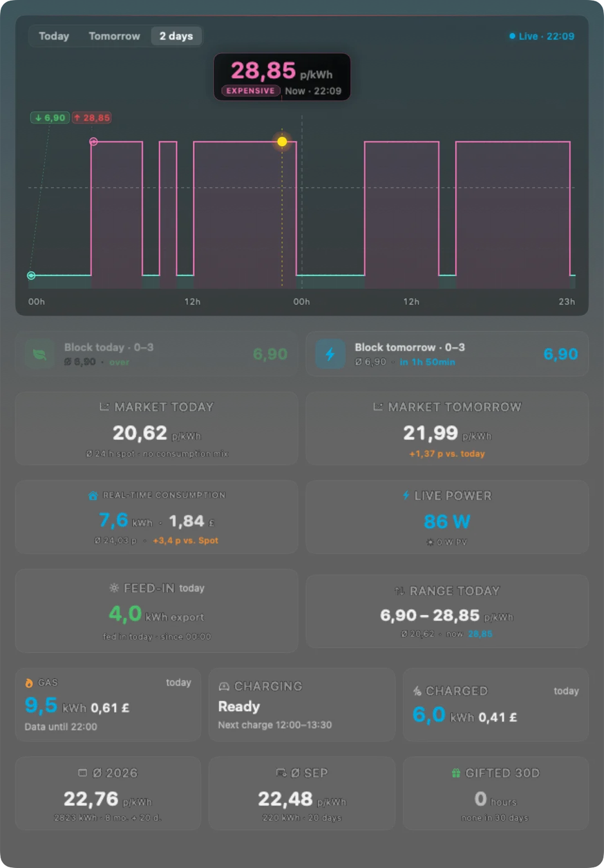Image resolution: width=604 pixels, height=868 pixels.
Task: Select the 2 days tab
Action: pos(176,36)
